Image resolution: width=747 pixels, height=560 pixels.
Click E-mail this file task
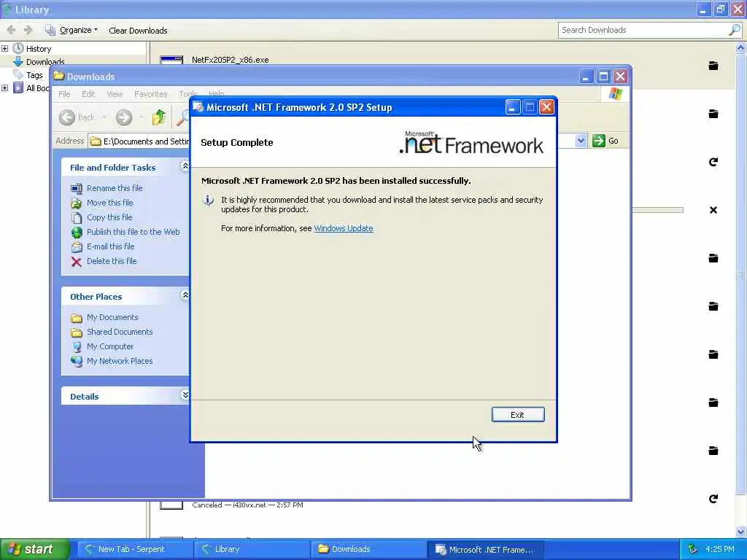(111, 246)
